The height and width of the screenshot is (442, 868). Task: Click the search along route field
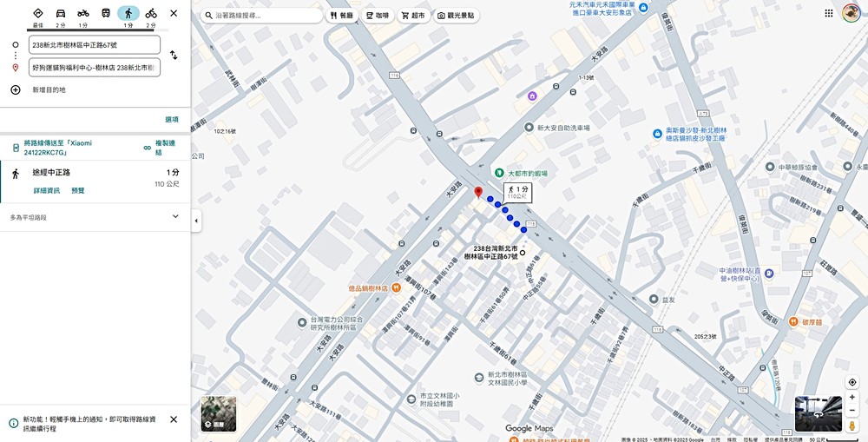261,16
